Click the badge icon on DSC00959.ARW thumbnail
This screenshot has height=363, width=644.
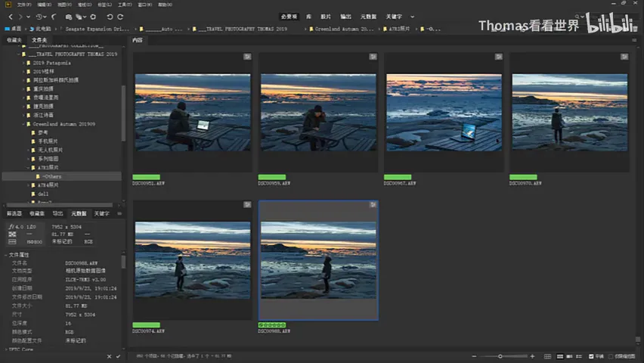coord(373,57)
